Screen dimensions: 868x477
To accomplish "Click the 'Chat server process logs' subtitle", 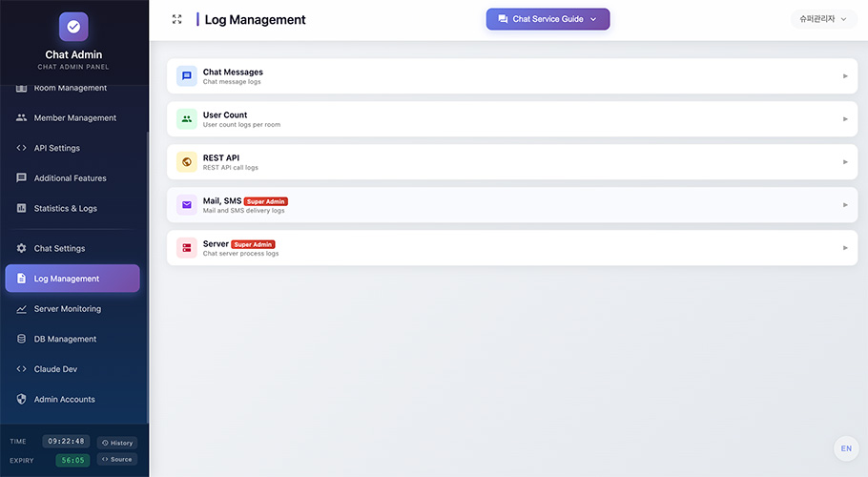I will click(240, 254).
